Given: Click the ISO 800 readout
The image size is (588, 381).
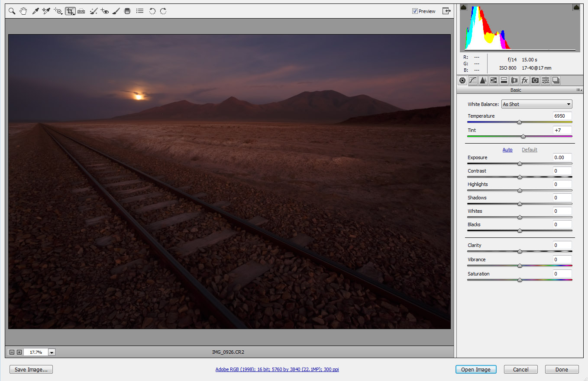Looking at the screenshot, I should click(507, 68).
